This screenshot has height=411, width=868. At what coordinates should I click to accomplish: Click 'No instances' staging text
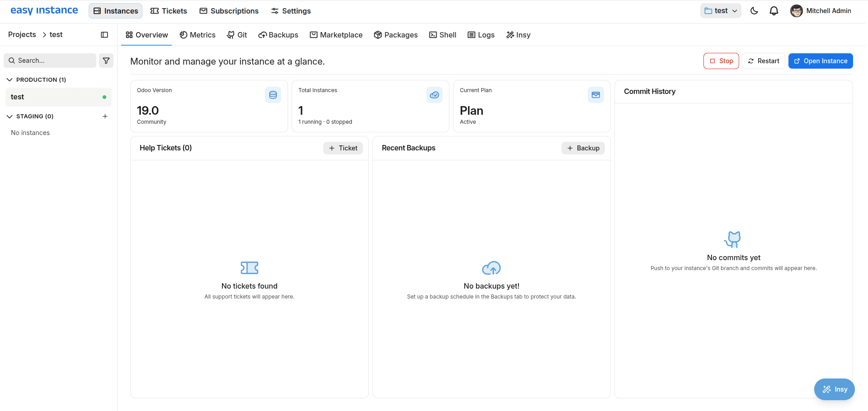click(30, 133)
